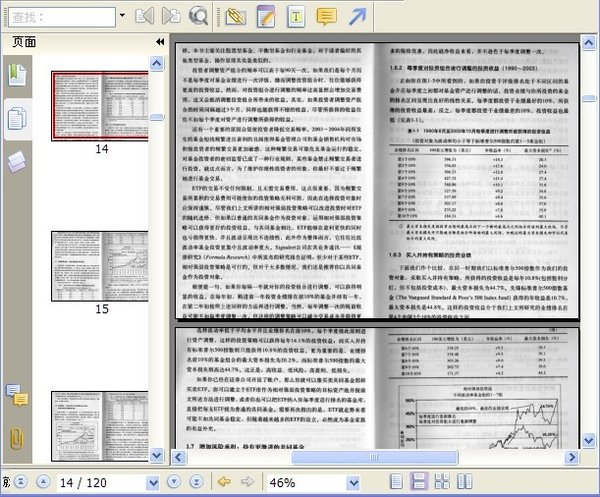
Task: Open the attachments sidebar panel
Action: [17, 438]
